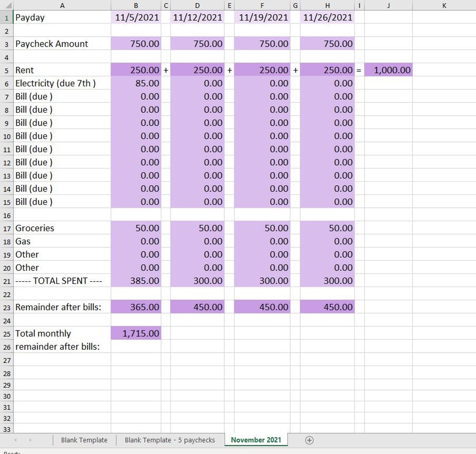Click the 385.00 TOTAL SPENT cell
Screen dimensions: 476x454
(x=135, y=281)
